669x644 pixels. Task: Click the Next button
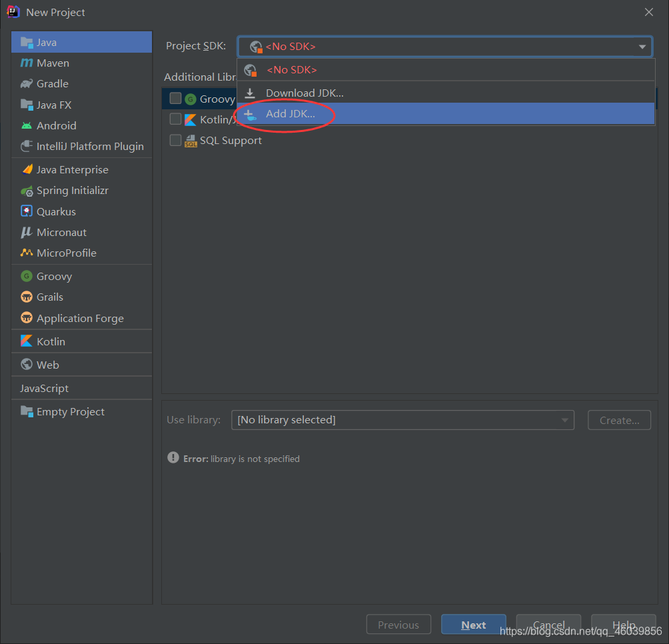tap(474, 625)
